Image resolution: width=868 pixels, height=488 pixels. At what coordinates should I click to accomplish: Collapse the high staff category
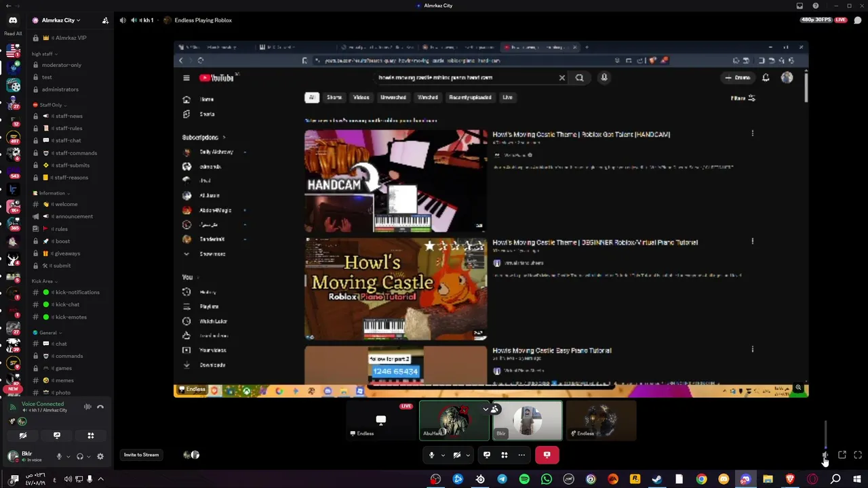(45, 54)
